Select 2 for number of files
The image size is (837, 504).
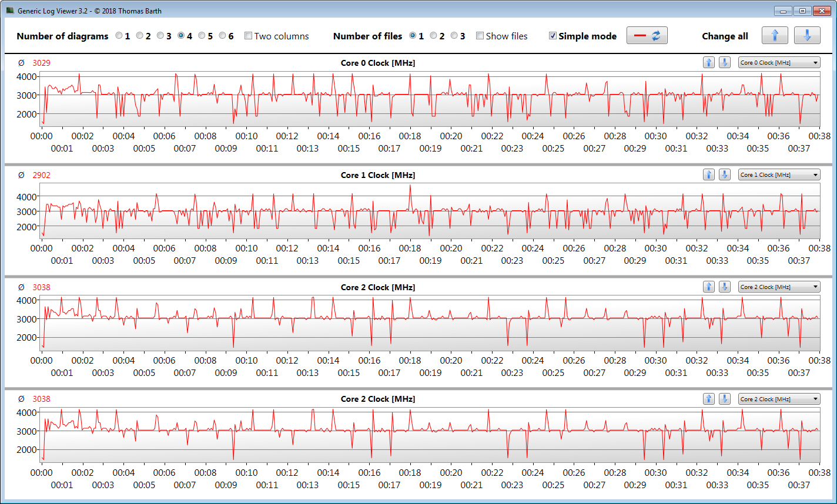pyautogui.click(x=434, y=36)
